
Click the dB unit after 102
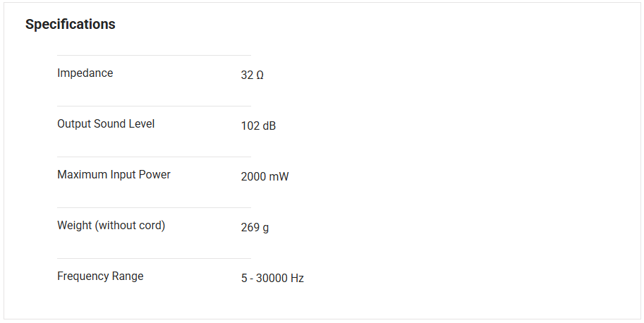269,126
